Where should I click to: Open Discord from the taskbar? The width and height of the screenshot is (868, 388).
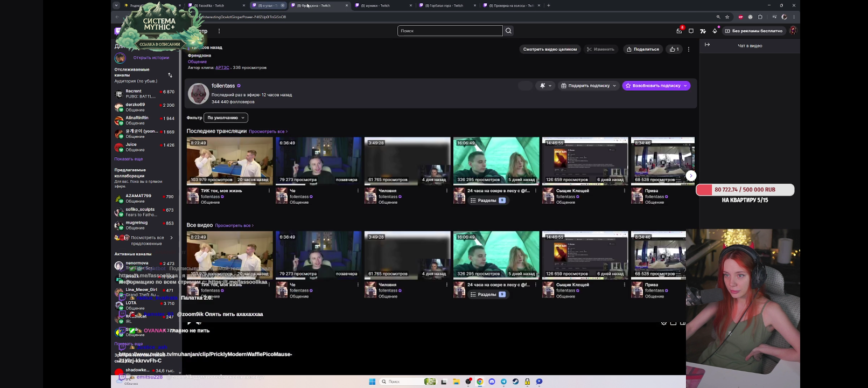pyautogui.click(x=492, y=382)
